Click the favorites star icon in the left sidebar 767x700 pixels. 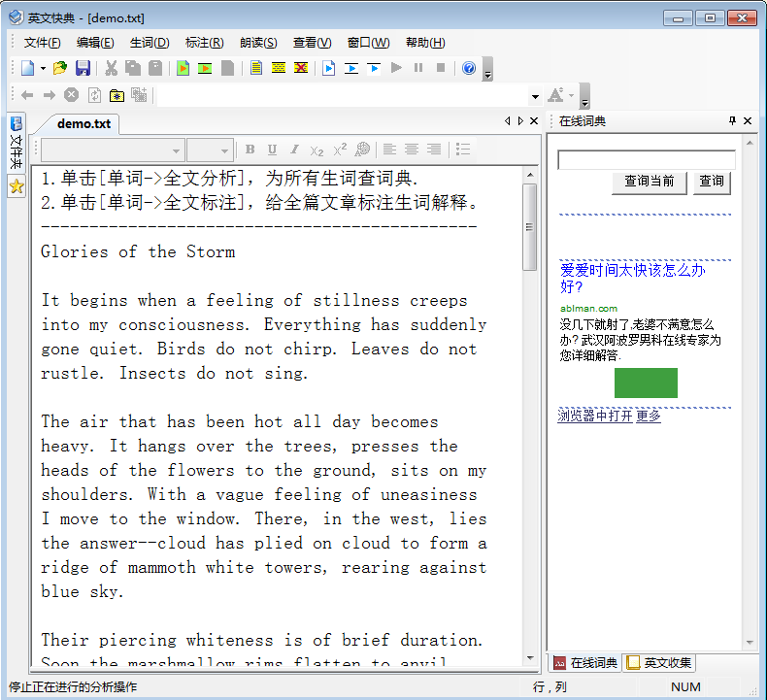pyautogui.click(x=17, y=187)
